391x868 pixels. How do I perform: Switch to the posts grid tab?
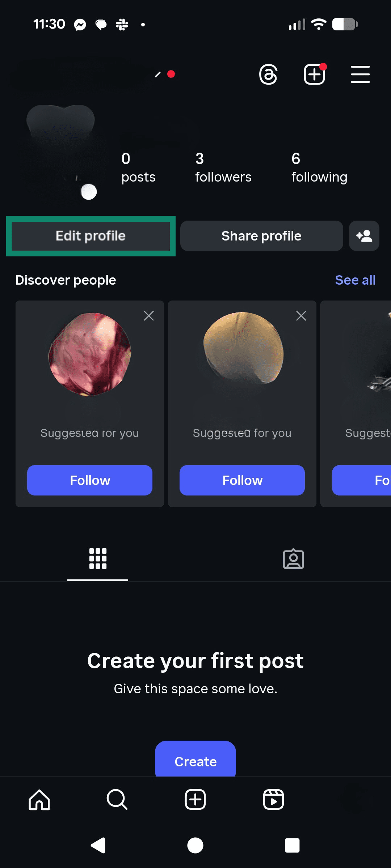coord(97,559)
